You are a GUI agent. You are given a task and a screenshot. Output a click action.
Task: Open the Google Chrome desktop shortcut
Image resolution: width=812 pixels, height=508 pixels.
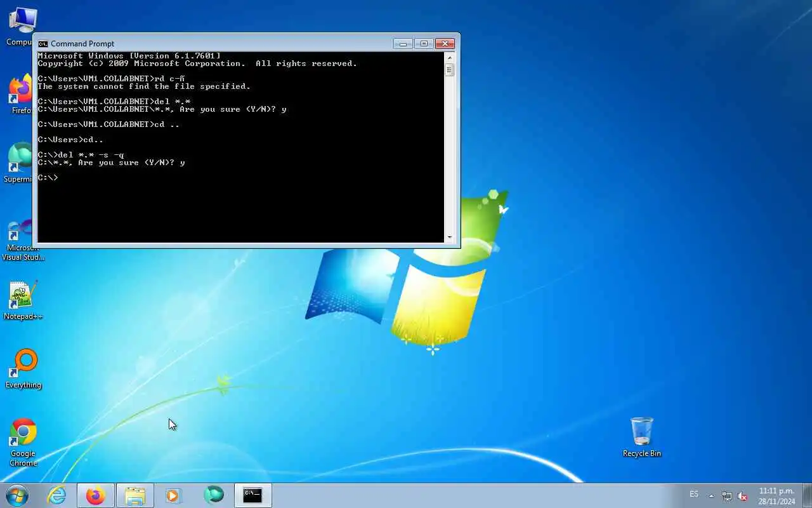point(23,442)
